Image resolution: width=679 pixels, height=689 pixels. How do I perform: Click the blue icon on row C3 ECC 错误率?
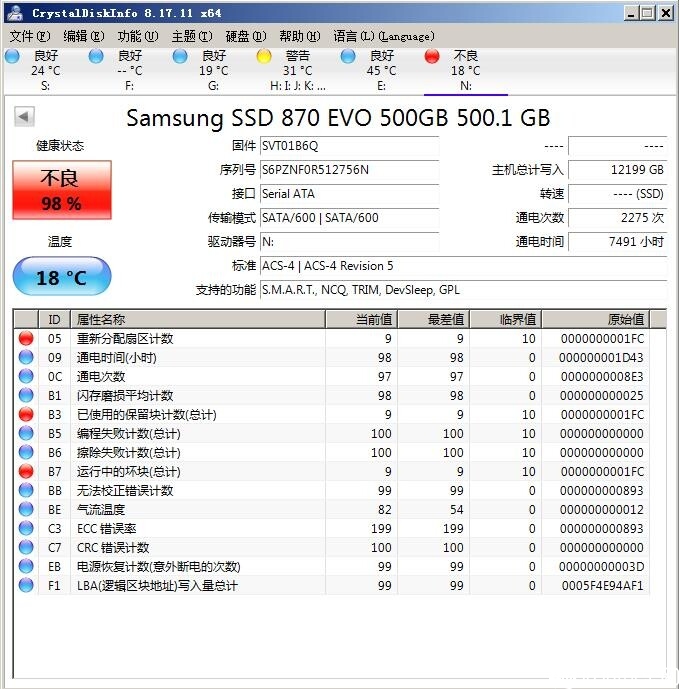26,528
